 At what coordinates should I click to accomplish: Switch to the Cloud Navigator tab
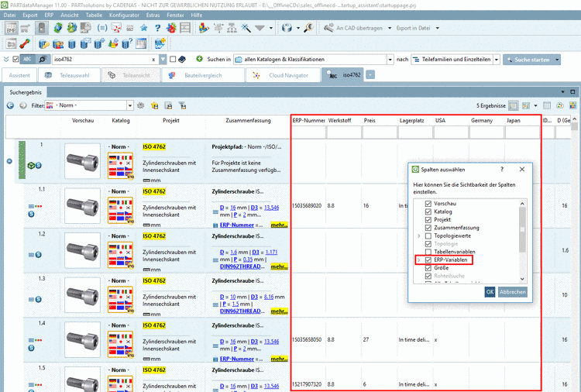pyautogui.click(x=282, y=75)
